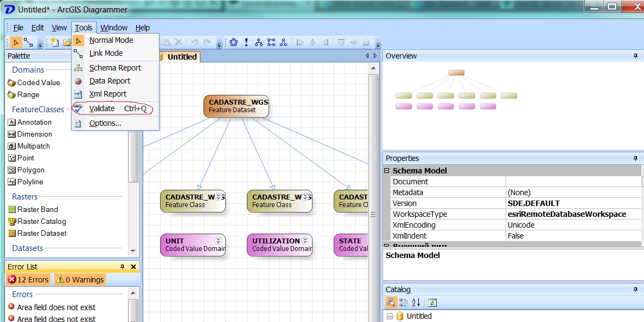This screenshot has width=644, height=322.
Task: Select Multipatch in the Palette
Action: point(29,146)
